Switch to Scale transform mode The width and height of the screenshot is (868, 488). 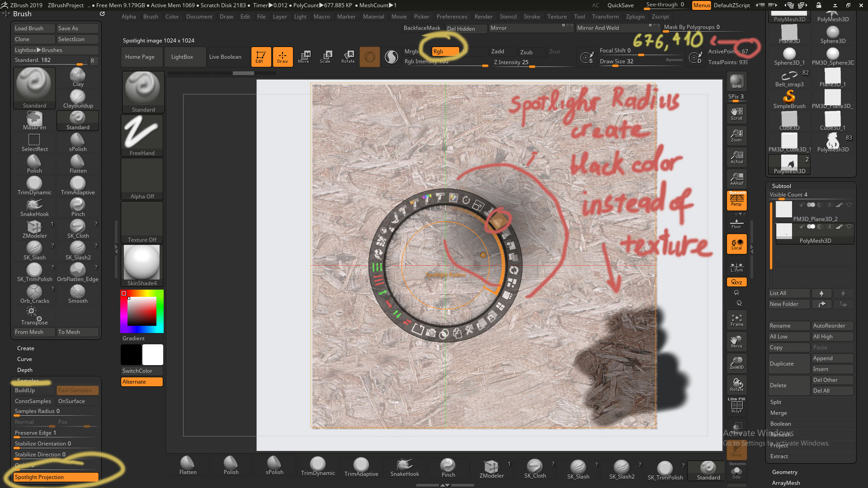pos(325,57)
